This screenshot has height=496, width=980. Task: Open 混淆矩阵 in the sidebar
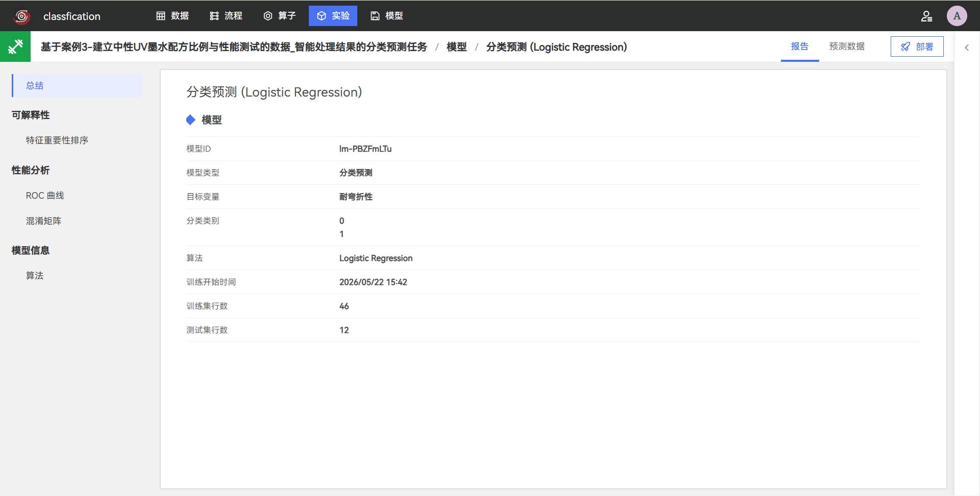[x=43, y=221]
